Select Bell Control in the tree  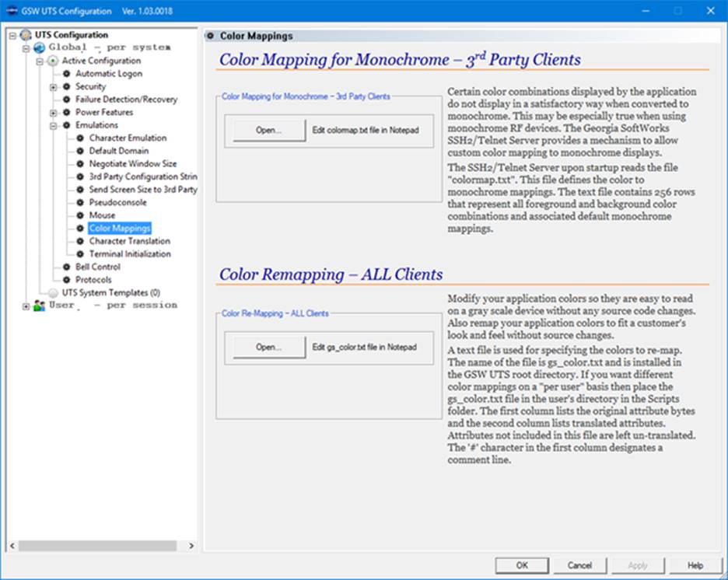(x=98, y=267)
